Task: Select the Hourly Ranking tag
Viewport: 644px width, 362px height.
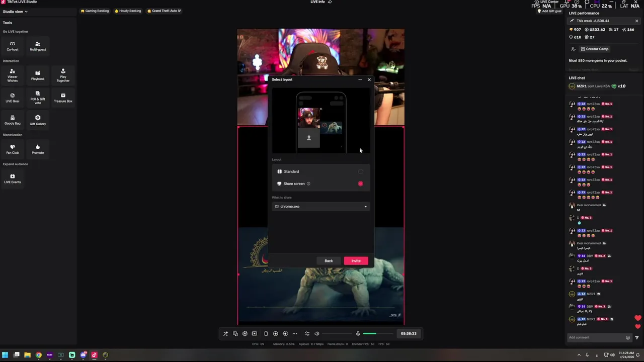Action: point(128,11)
